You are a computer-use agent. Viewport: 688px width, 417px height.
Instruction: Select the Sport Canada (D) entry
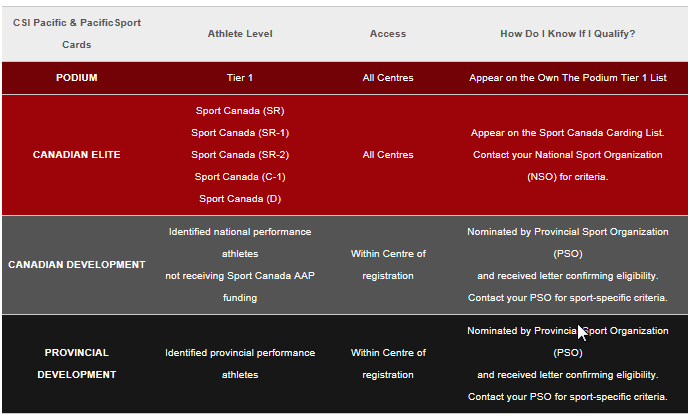[240, 198]
